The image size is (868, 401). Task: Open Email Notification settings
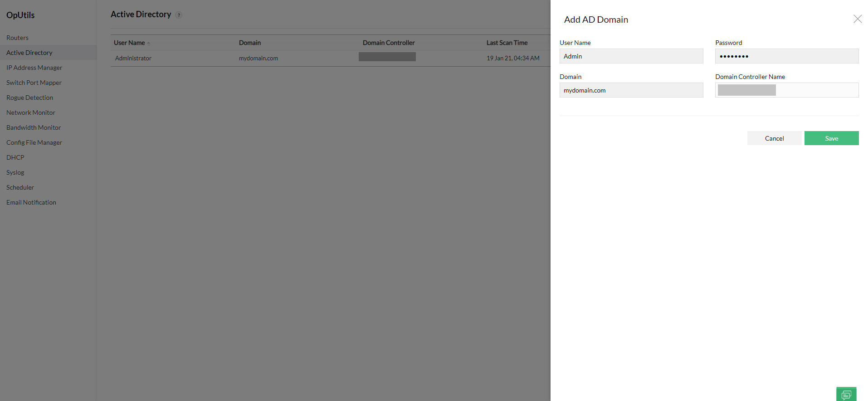tap(31, 202)
